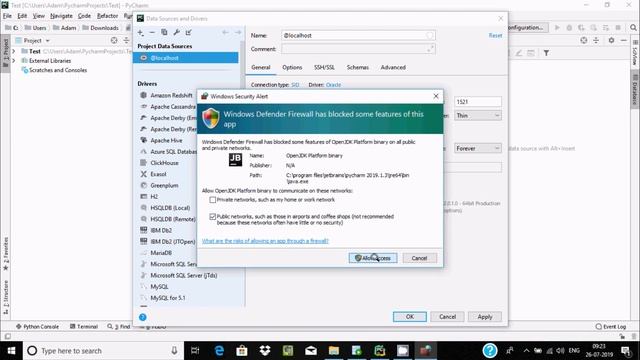The width and height of the screenshot is (640, 360).
Task: Click the duplicate data source icon
Action: point(164,32)
